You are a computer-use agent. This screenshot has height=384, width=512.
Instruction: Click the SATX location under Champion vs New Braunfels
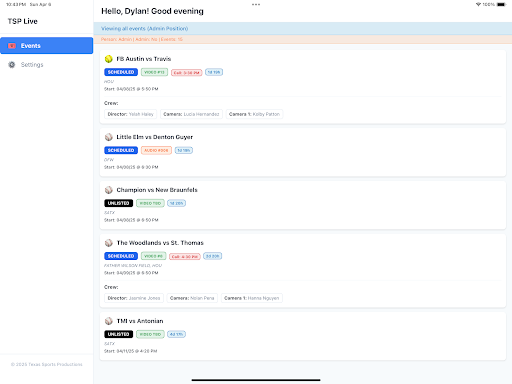pyautogui.click(x=110, y=213)
